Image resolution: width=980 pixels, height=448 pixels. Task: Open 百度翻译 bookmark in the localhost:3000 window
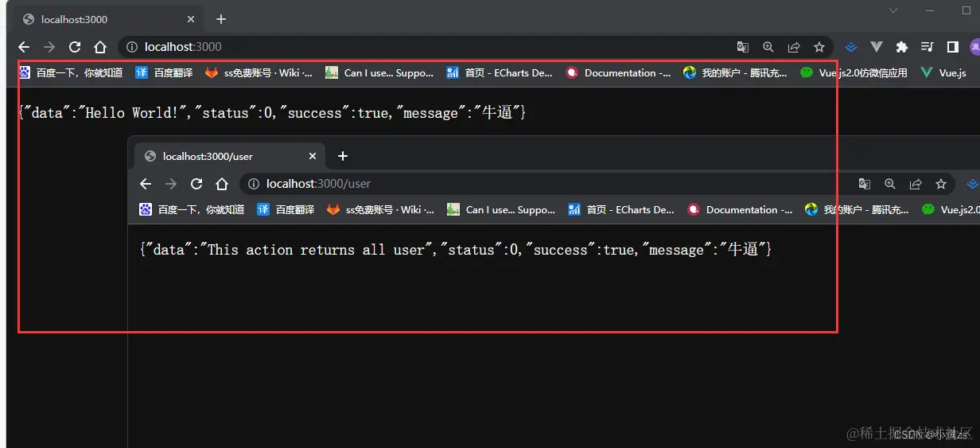click(x=164, y=72)
